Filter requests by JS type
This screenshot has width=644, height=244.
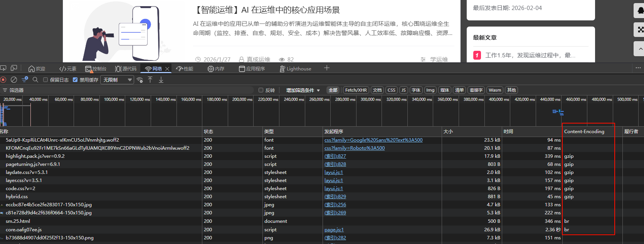click(404, 90)
